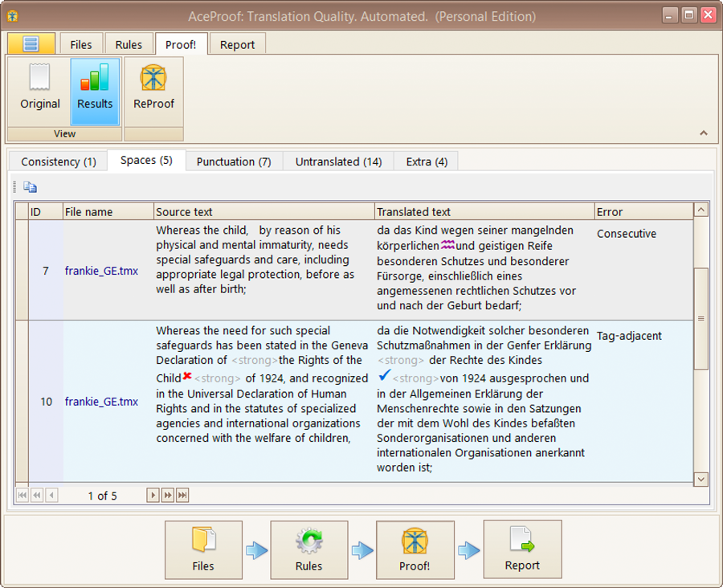
Task: Switch to the Report ribbon tab
Action: click(238, 45)
